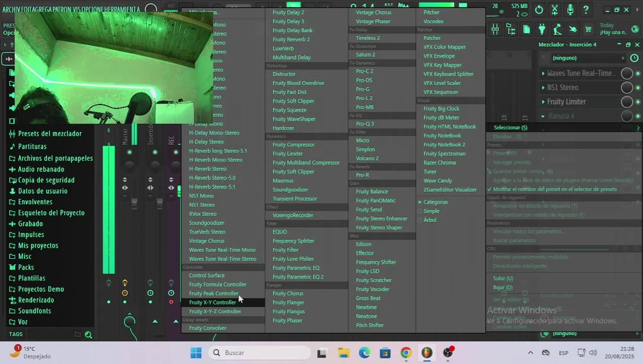This screenshot has height=364, width=643.
Task: Toggle the NS1 Stereo slot enable LED
Action: [638, 88]
